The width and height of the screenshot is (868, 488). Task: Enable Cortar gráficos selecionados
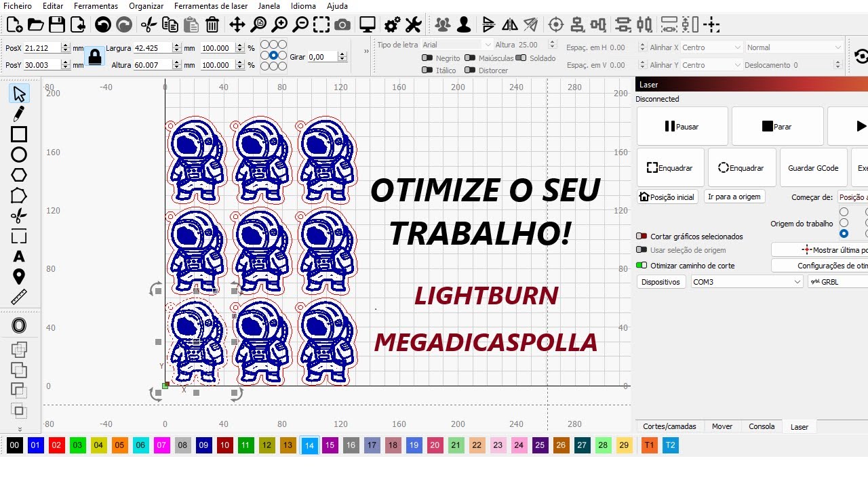[x=642, y=237]
